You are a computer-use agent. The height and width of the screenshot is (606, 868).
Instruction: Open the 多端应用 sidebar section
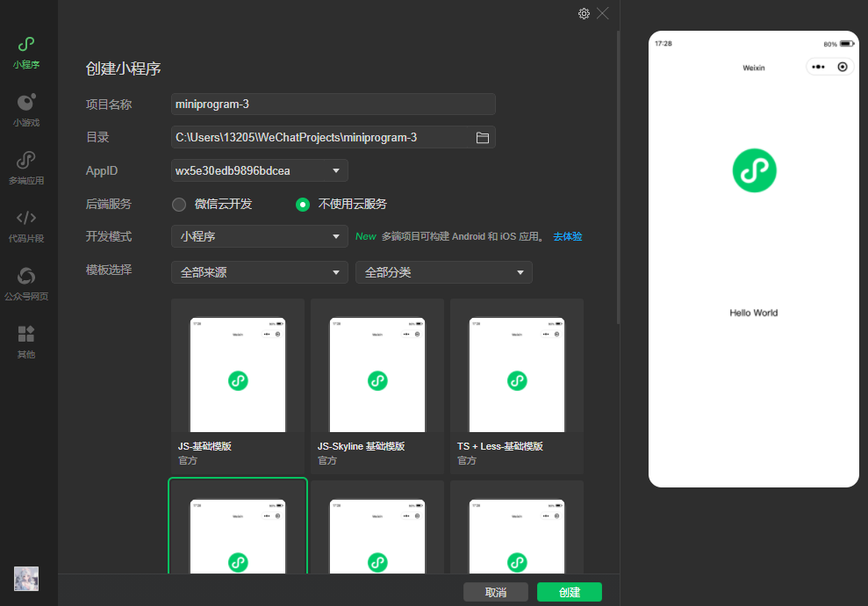[26, 169]
